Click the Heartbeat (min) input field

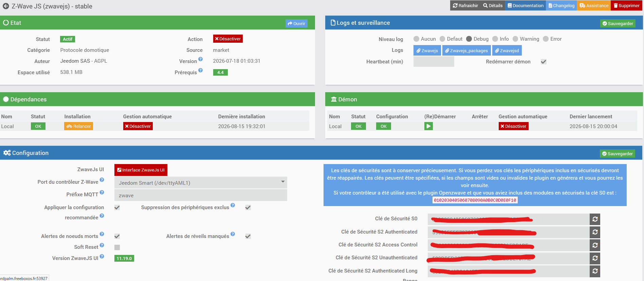point(434,62)
